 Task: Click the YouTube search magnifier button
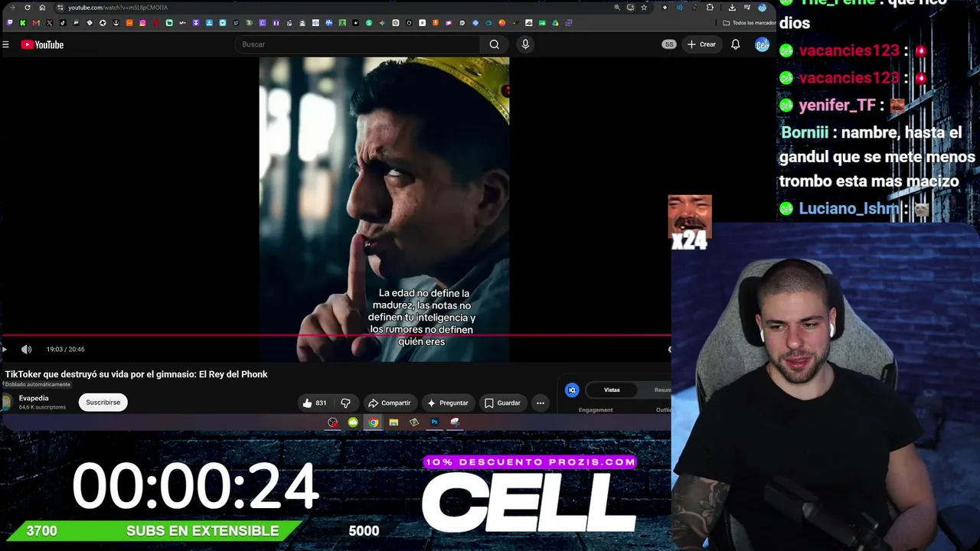[x=495, y=44]
